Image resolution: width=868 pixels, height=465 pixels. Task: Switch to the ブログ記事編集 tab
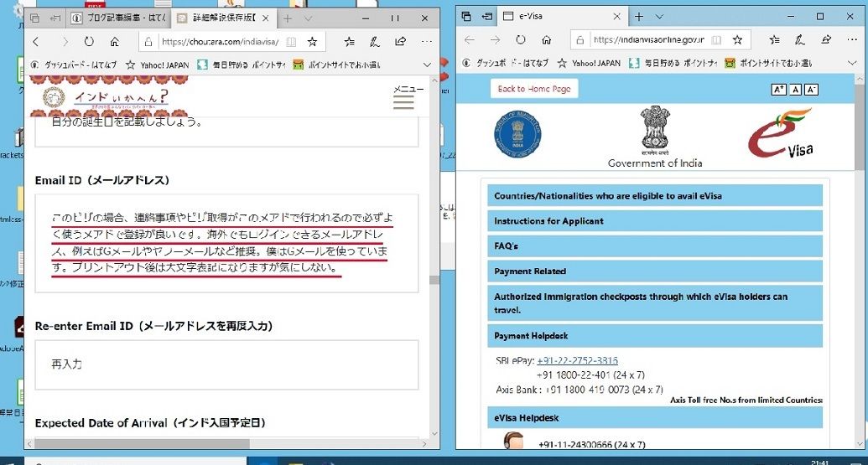click(x=118, y=18)
